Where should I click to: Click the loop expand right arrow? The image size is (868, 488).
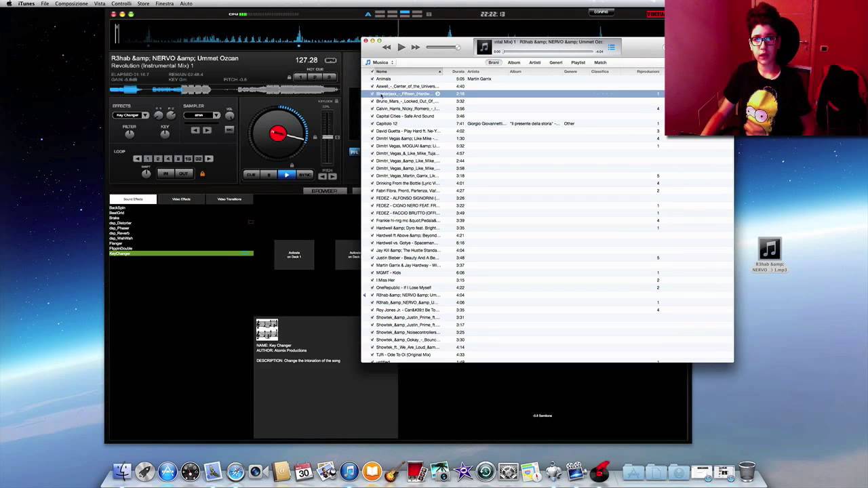click(209, 159)
